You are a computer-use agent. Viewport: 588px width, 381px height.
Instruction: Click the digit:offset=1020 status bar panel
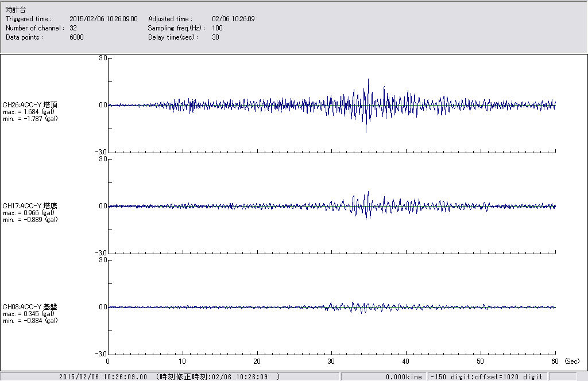point(486,377)
